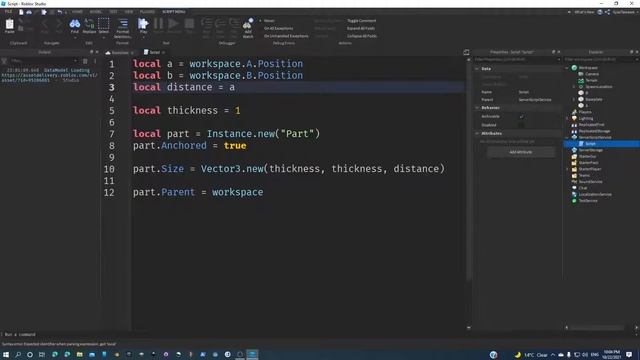Select ServerScriptService in Explorer
640x360 pixels.
pyautogui.click(x=591, y=137)
